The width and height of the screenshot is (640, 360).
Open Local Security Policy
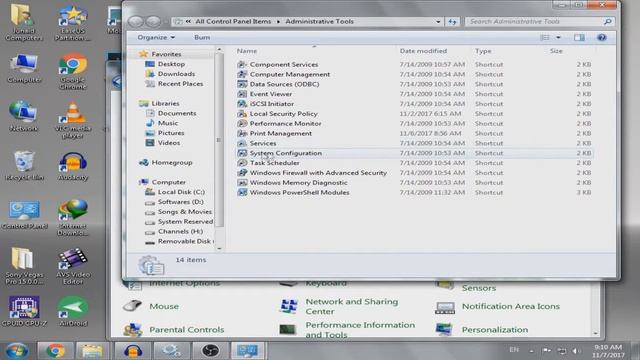pyautogui.click(x=283, y=113)
